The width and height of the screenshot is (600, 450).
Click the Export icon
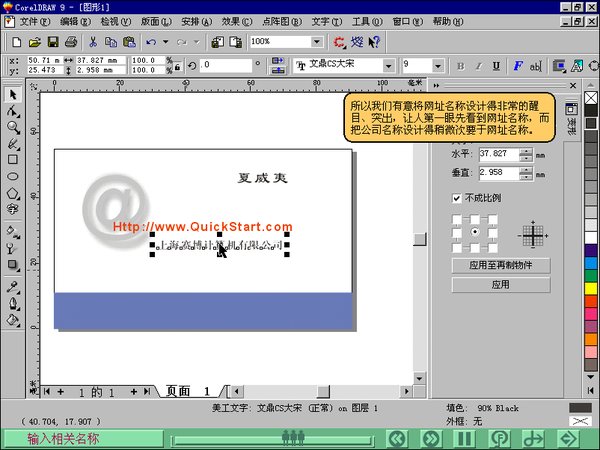[x=236, y=42]
